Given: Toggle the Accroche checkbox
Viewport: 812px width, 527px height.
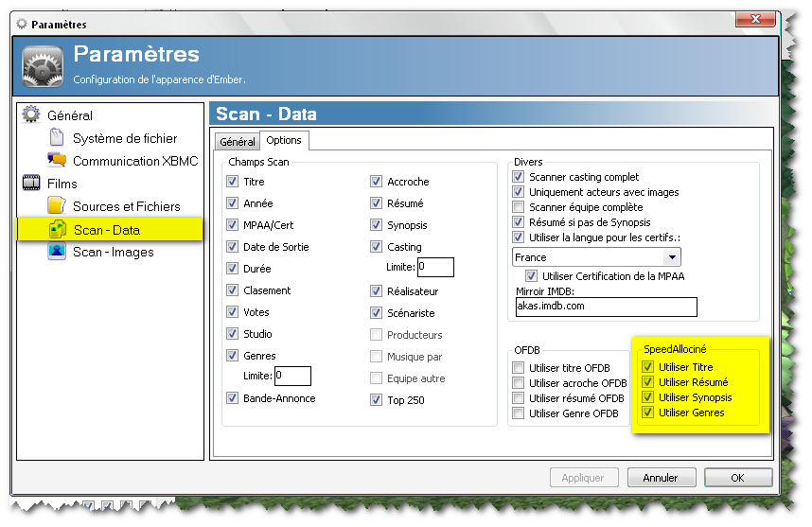Looking at the screenshot, I should point(376,182).
